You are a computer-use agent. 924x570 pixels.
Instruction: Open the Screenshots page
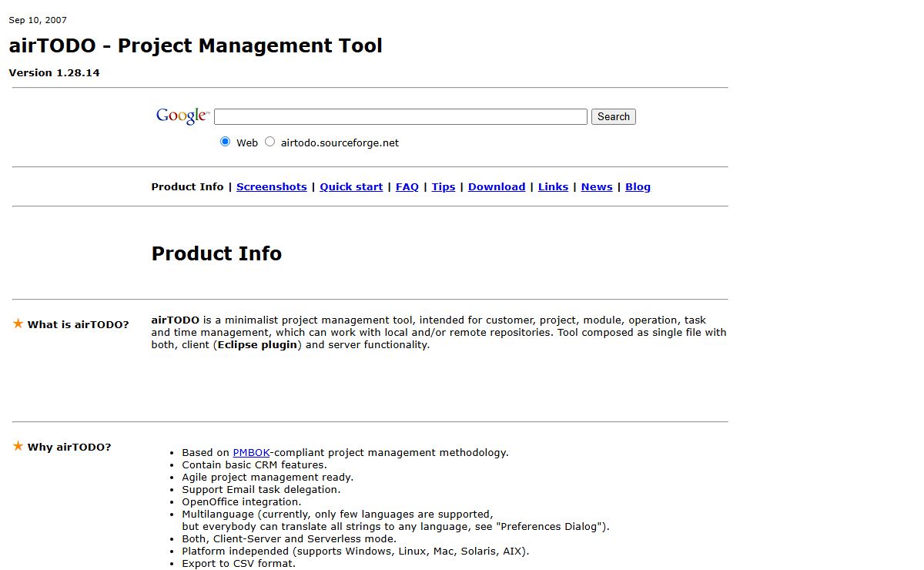coord(272,186)
